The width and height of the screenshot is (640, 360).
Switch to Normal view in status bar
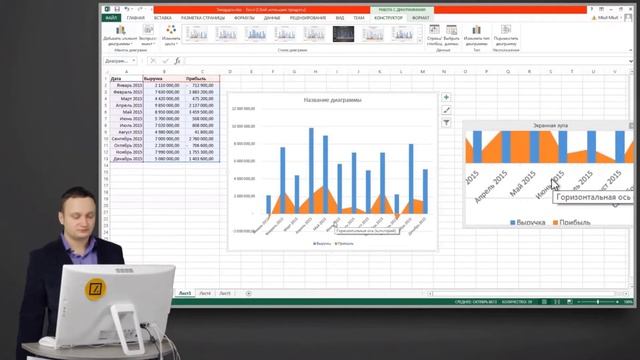(544, 302)
